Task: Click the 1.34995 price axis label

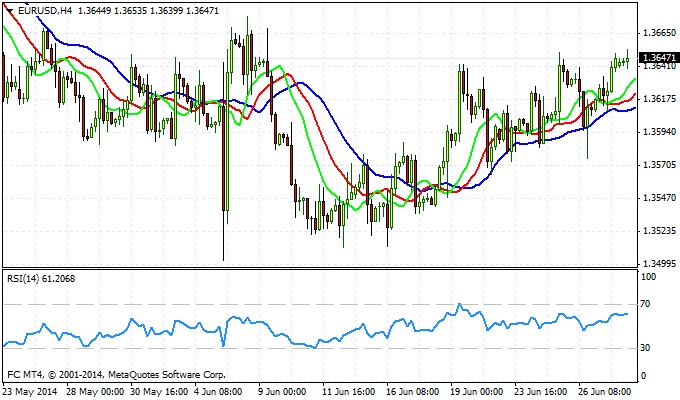Action: tap(660, 264)
